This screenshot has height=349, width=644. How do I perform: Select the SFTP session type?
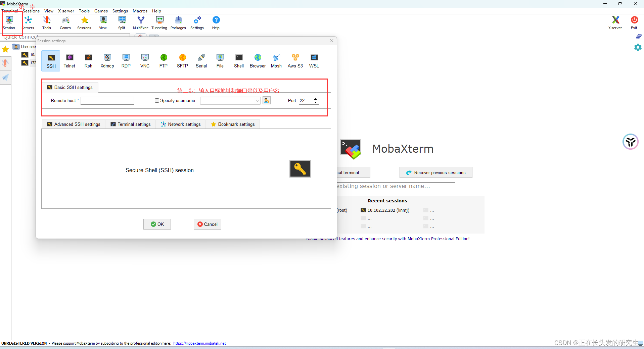[x=182, y=61]
